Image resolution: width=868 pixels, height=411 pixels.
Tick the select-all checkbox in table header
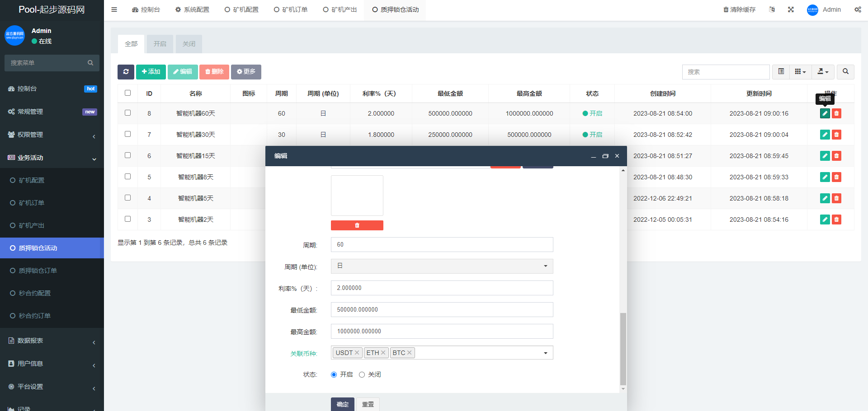(127, 93)
